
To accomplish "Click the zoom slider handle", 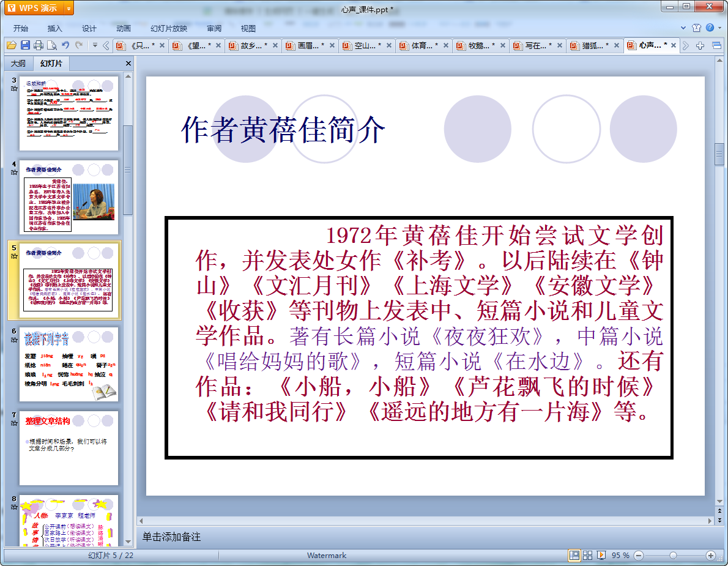I will coord(673,556).
